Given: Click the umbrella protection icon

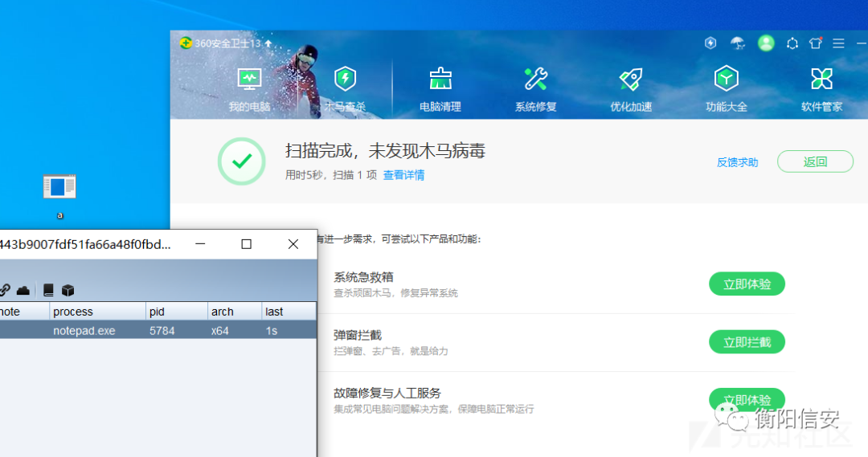Looking at the screenshot, I should tap(737, 43).
